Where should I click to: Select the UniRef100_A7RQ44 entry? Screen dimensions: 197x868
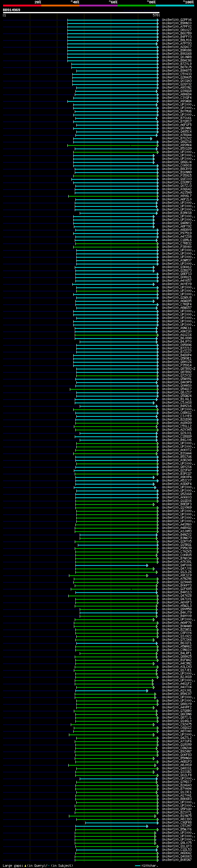tap(177, 135)
